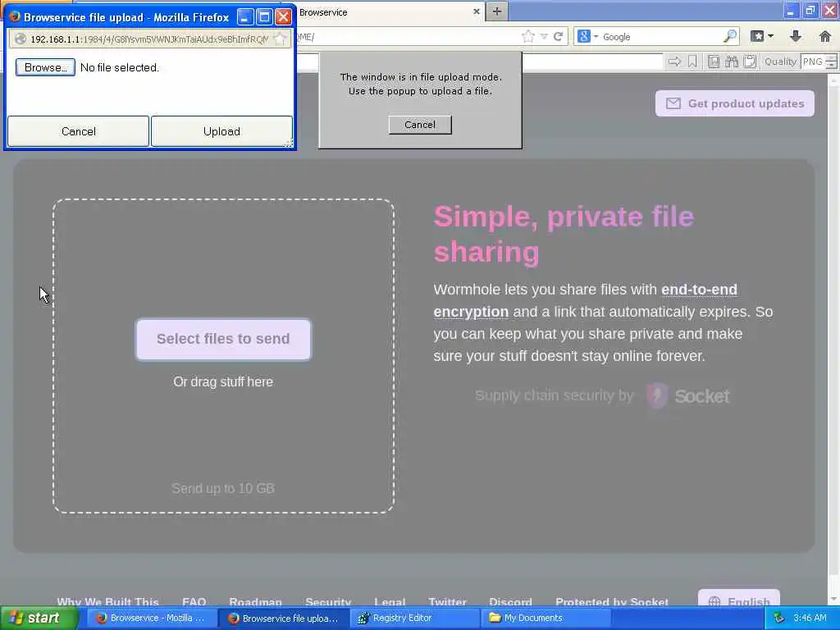This screenshot has width=840, height=630.
Task: Click Select files to send button
Action: (x=223, y=339)
